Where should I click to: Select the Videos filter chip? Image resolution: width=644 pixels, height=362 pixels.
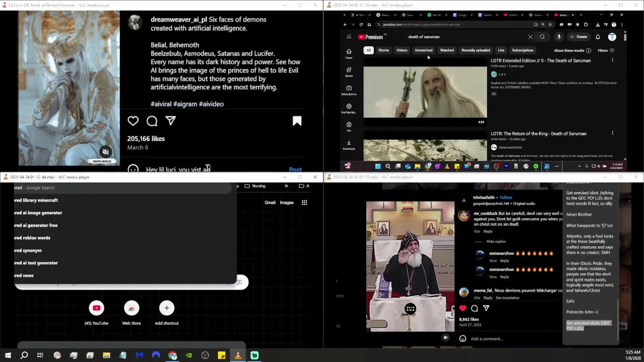click(x=401, y=50)
